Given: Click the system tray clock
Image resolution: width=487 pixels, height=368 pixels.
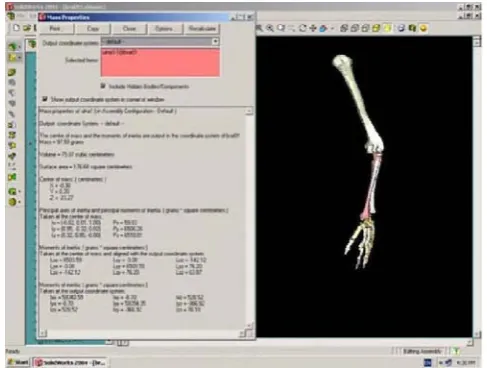Looking at the screenshot, I should [466, 362].
